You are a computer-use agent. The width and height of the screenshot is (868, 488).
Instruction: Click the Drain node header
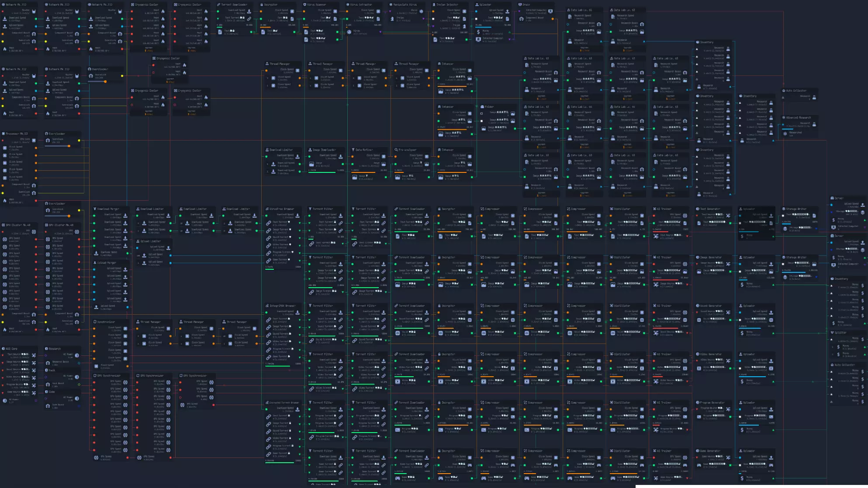(526, 5)
